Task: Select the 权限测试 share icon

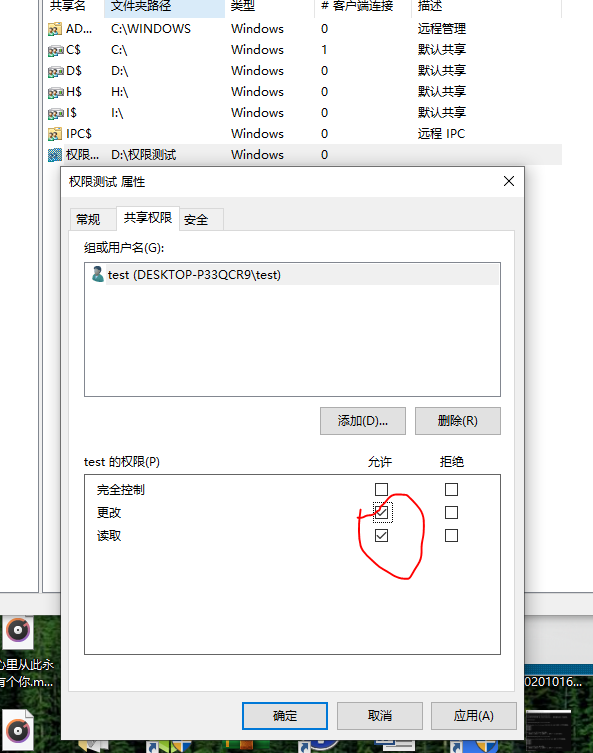Action: click(x=55, y=155)
